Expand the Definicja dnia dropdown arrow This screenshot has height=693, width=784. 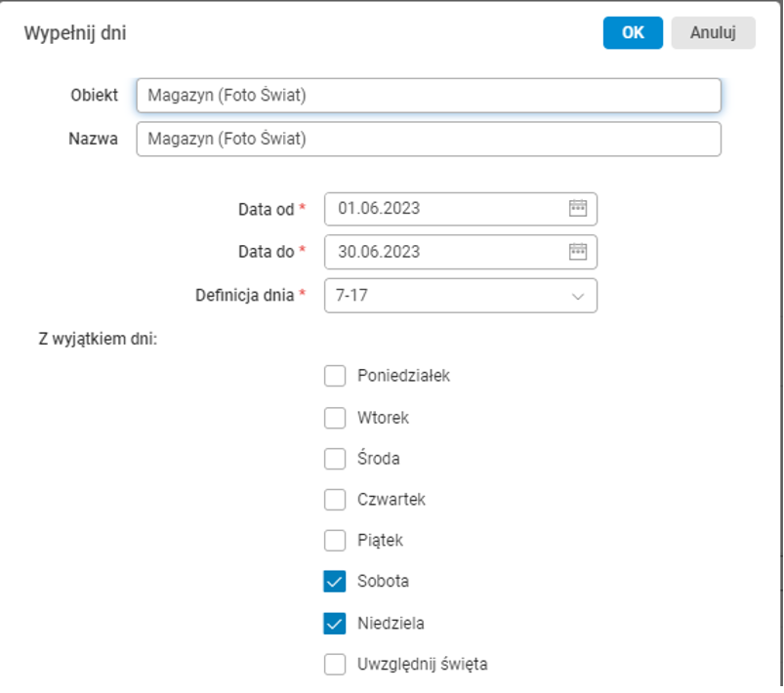pyautogui.click(x=577, y=296)
